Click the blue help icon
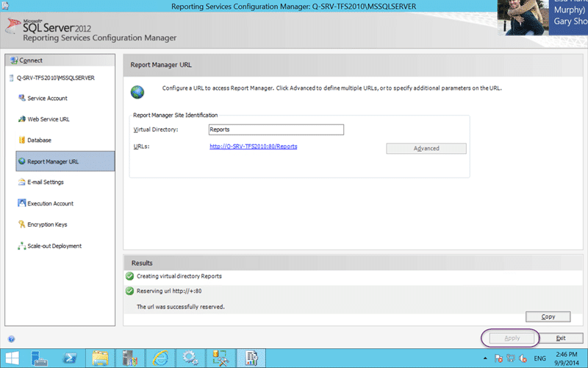This screenshot has width=588, height=368. coord(11,339)
